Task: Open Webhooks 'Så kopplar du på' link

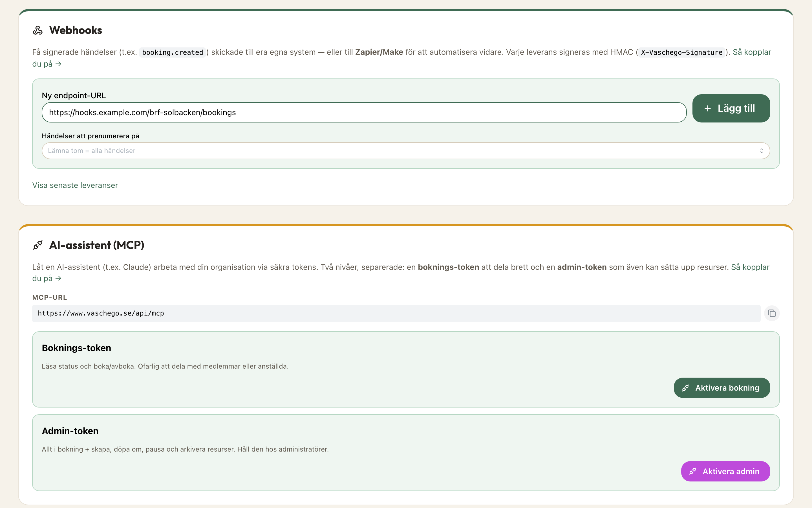Action: click(752, 52)
